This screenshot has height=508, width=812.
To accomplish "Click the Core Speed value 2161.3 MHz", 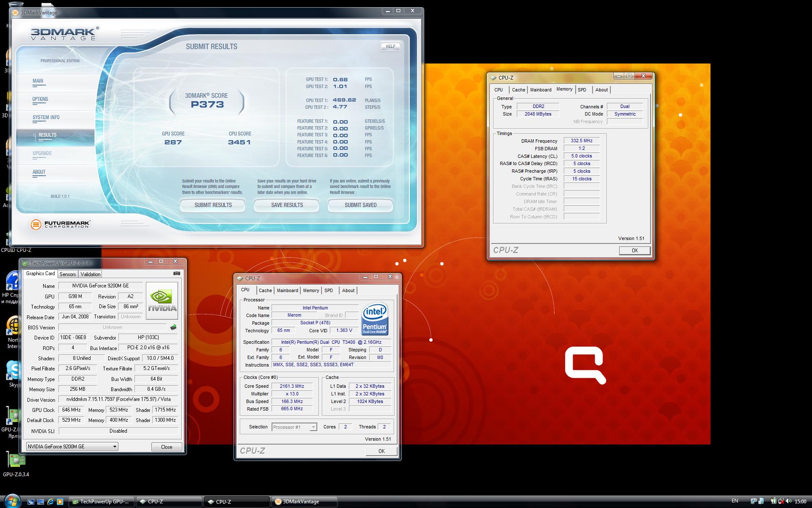I will point(292,386).
